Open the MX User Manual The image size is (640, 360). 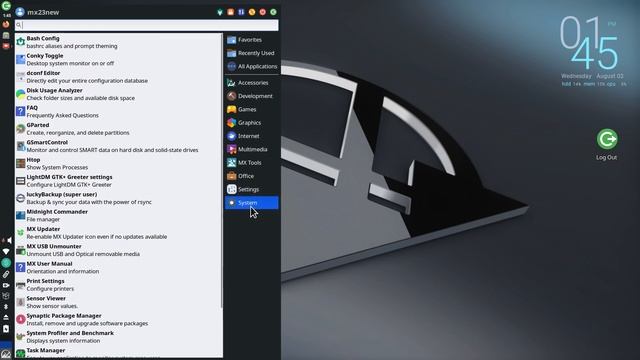click(118, 268)
